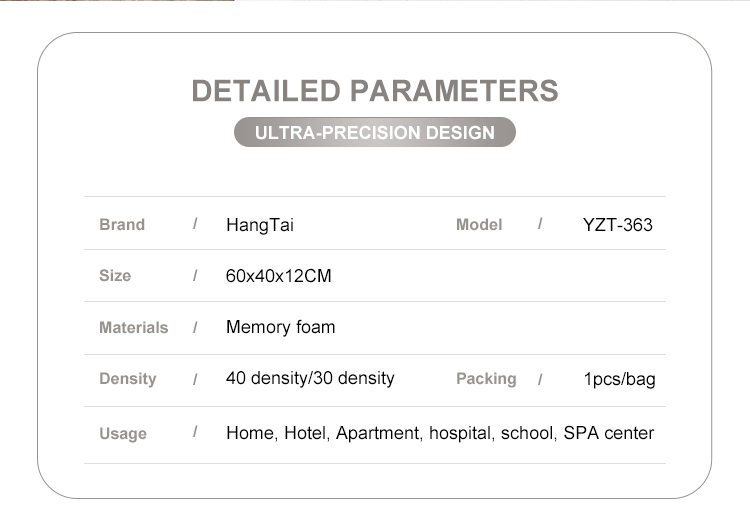This screenshot has width=750, height=522.
Task: Click the slash separator after Packing
Action: pyautogui.click(x=540, y=379)
